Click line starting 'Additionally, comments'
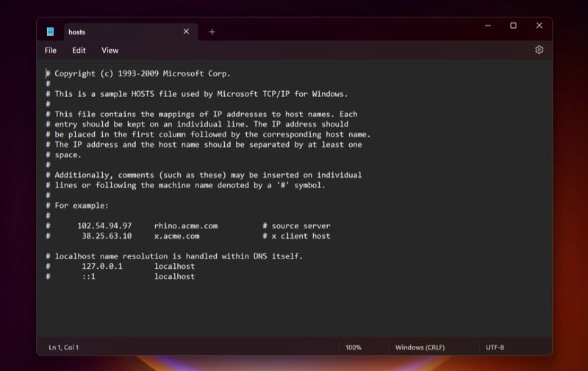Screen dimensions: 588x371 204,175
